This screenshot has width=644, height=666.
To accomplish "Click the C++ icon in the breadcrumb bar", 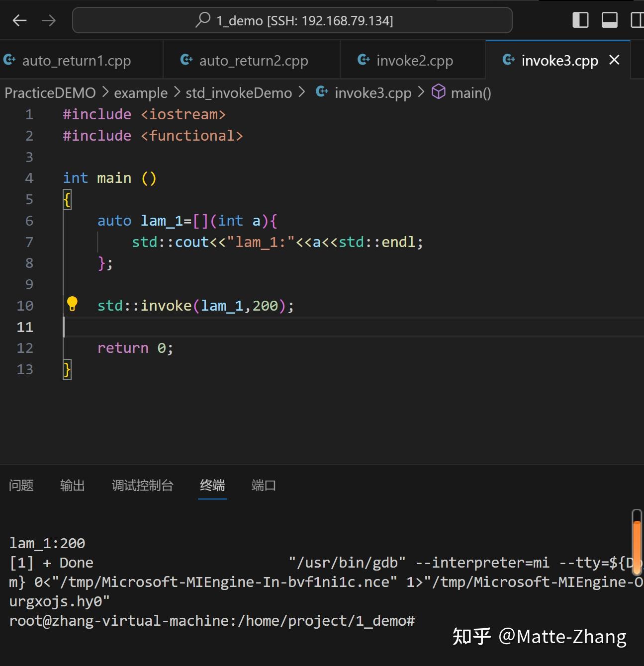I will (x=321, y=92).
